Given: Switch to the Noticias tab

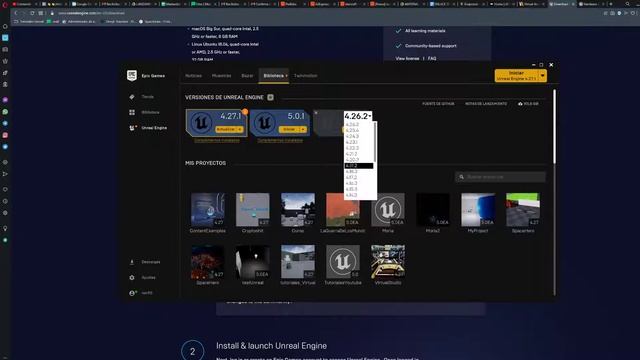Looking at the screenshot, I should (x=193, y=76).
